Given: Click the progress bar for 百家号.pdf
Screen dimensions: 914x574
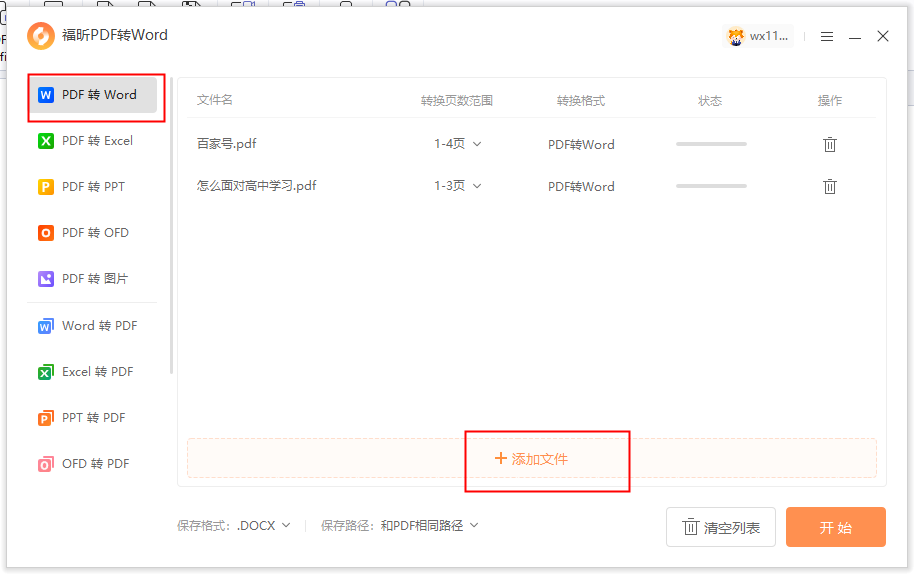Looking at the screenshot, I should pyautogui.click(x=711, y=144).
